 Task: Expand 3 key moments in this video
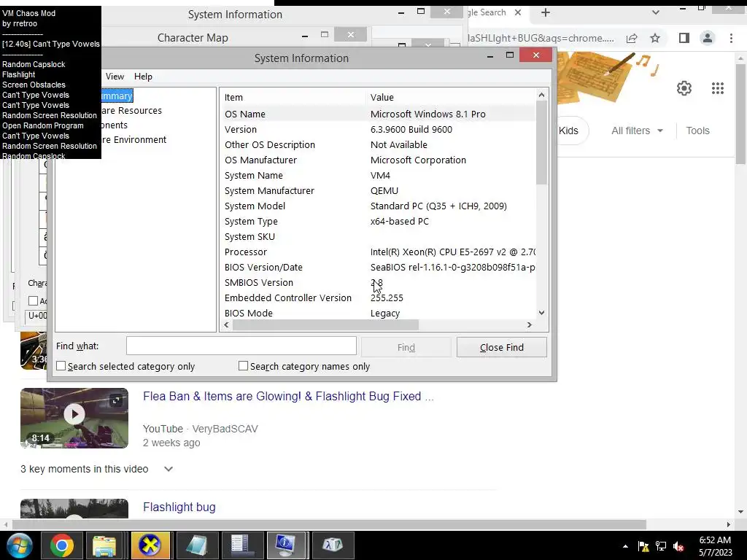click(x=169, y=469)
